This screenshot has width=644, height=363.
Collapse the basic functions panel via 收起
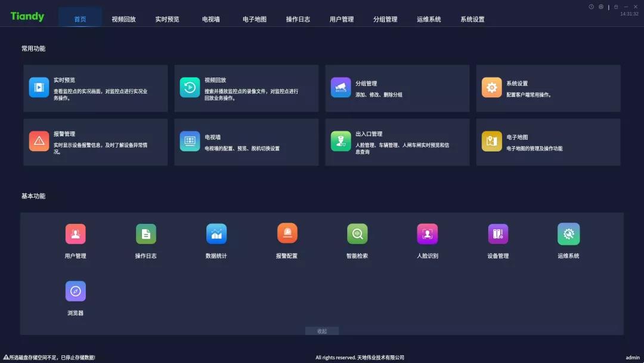tap(322, 331)
